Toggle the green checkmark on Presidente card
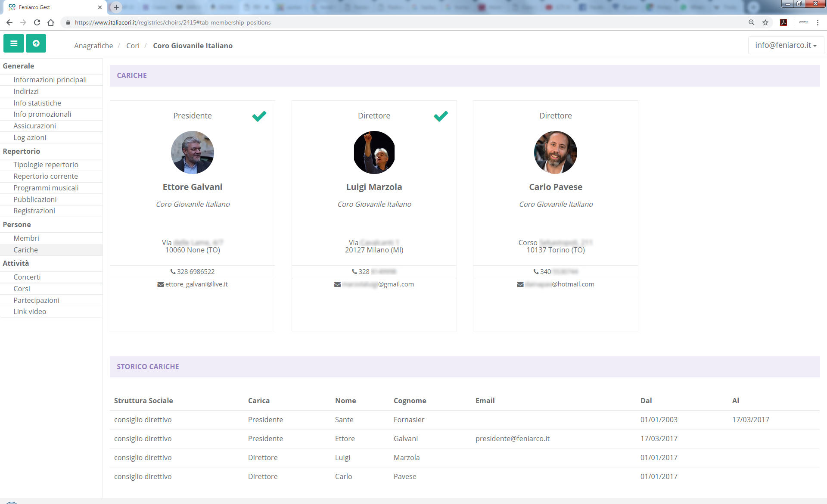Image resolution: width=827 pixels, height=504 pixels. click(x=259, y=116)
